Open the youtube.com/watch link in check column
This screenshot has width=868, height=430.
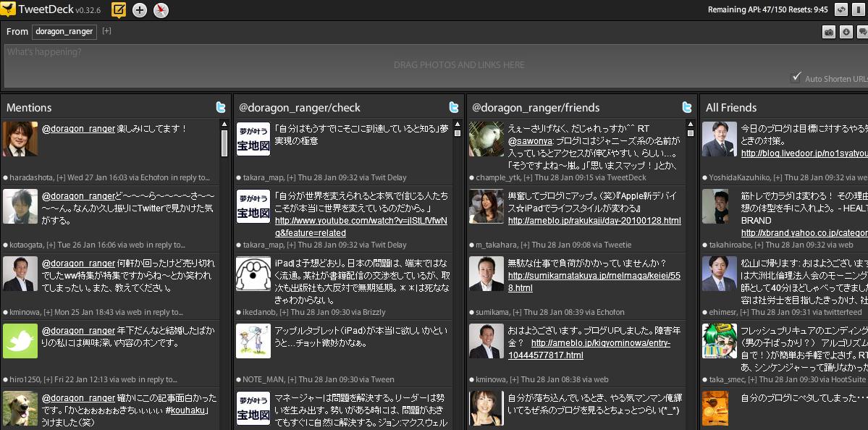[361, 227]
